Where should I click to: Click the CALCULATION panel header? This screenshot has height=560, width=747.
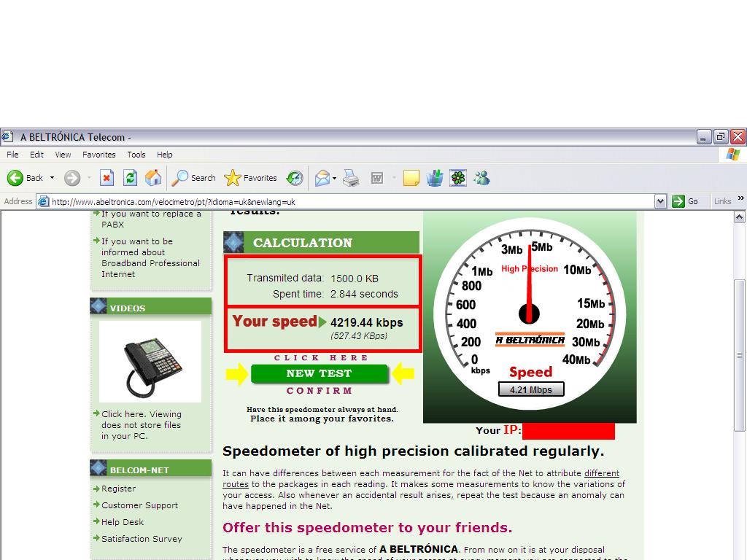pyautogui.click(x=322, y=242)
